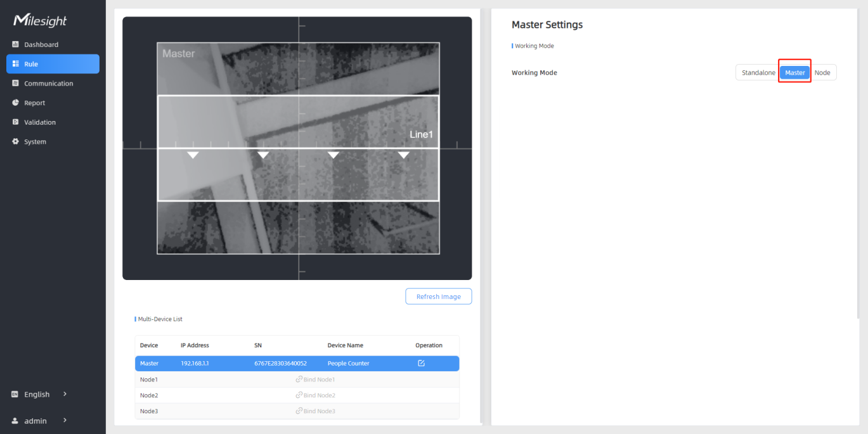Screen dimensions: 868x434
Task: Expand the English language selector
Action: [65, 394]
